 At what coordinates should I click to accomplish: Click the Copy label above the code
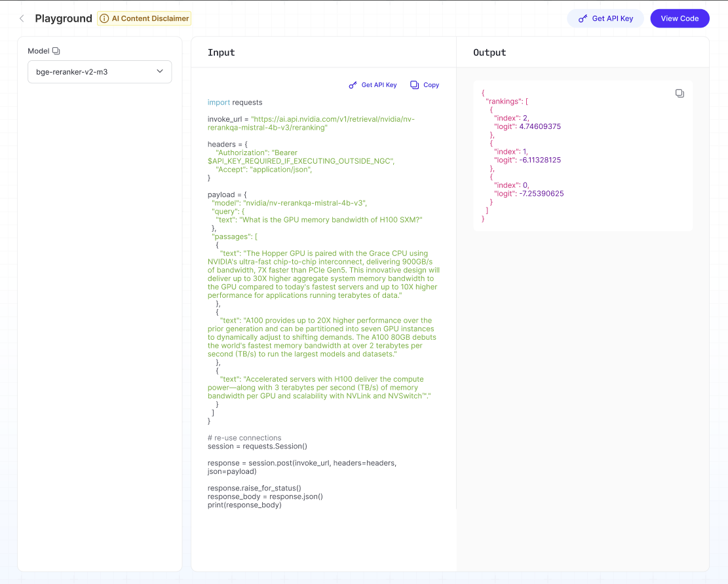(431, 85)
